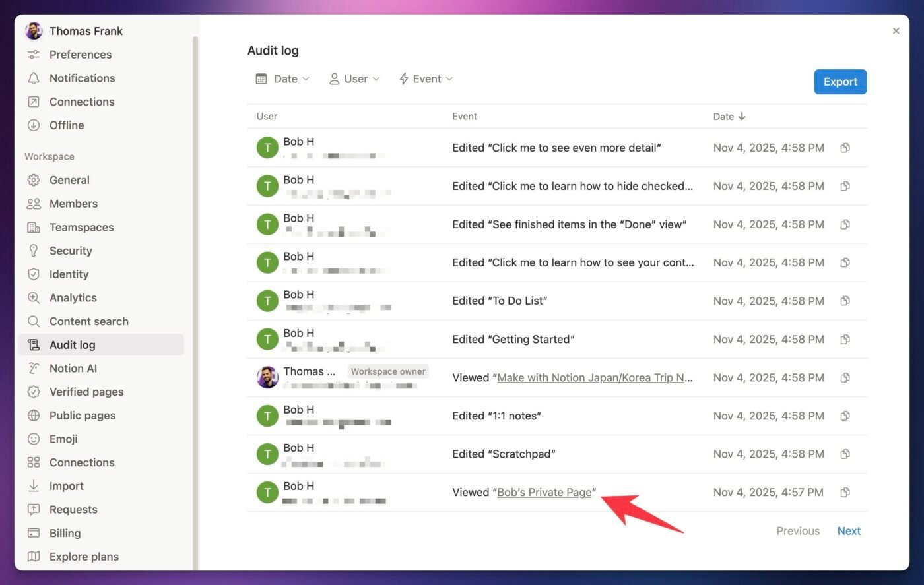Click the Emoji smiley icon in the sidebar
This screenshot has width=924, height=585.
tap(34, 439)
